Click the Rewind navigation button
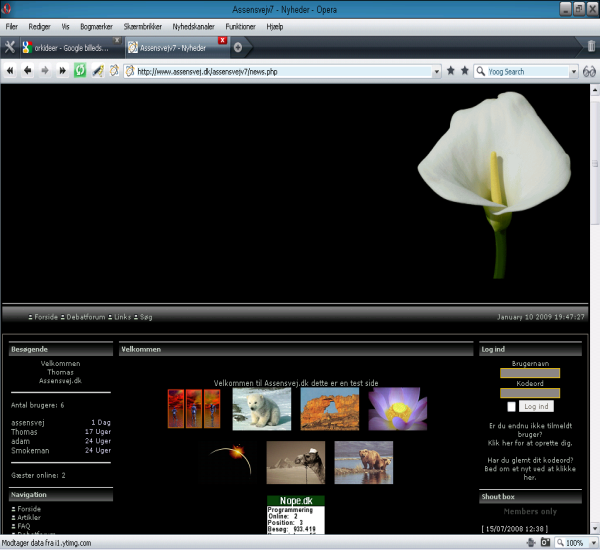The width and height of the screenshot is (600, 550). 10,70
